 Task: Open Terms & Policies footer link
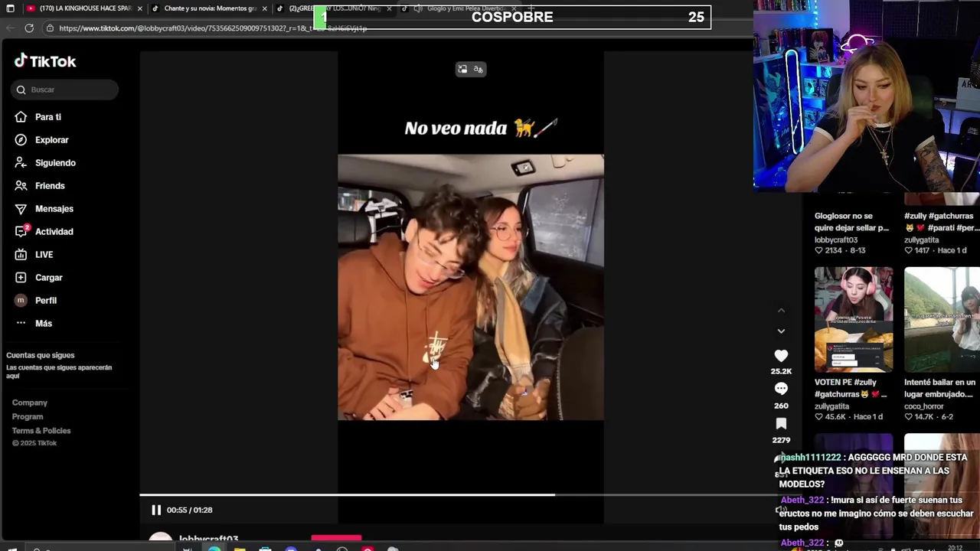click(41, 431)
